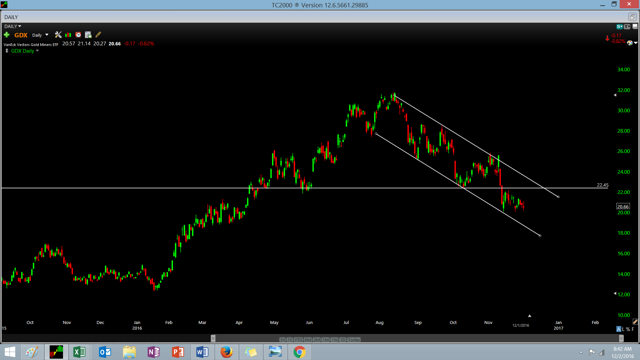Open Outlook from the taskbar
The image size is (640, 360).
105,352
